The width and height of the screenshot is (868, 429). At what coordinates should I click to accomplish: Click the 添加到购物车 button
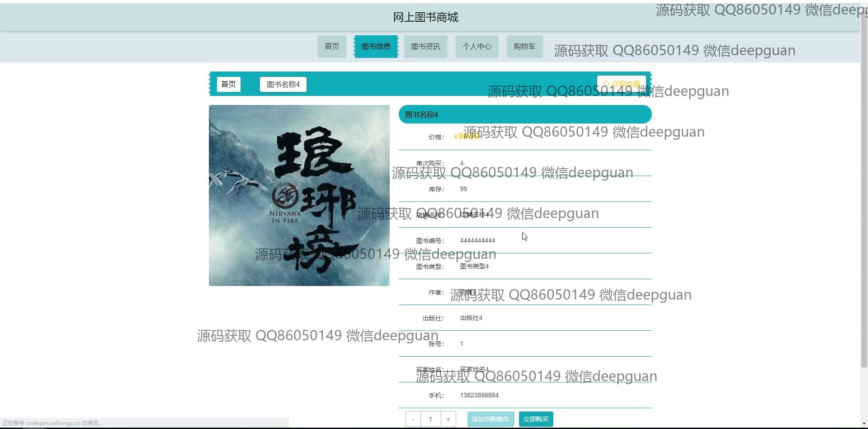click(491, 419)
